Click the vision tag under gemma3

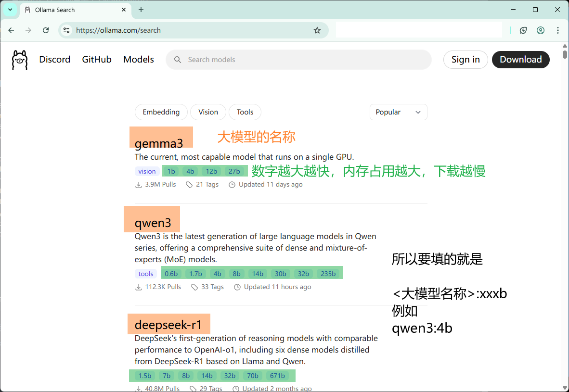147,171
